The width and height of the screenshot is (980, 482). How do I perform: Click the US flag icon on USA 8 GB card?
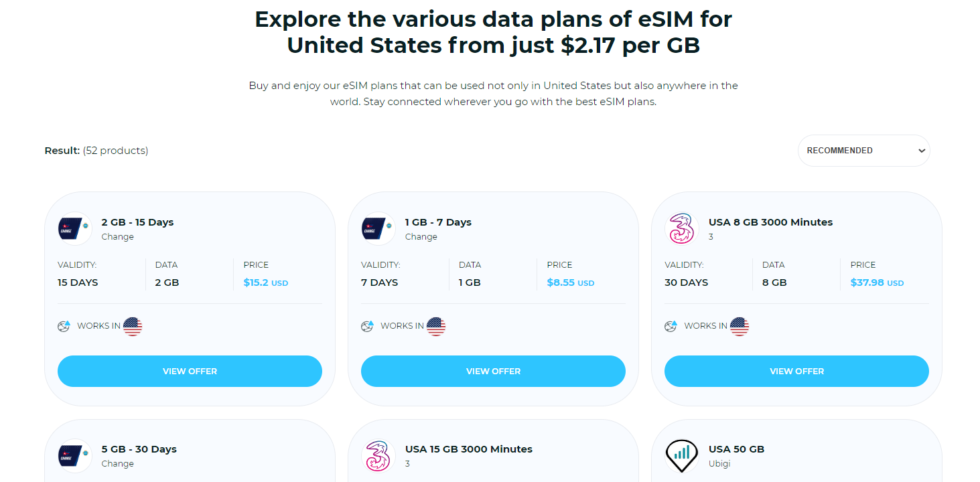pos(740,326)
